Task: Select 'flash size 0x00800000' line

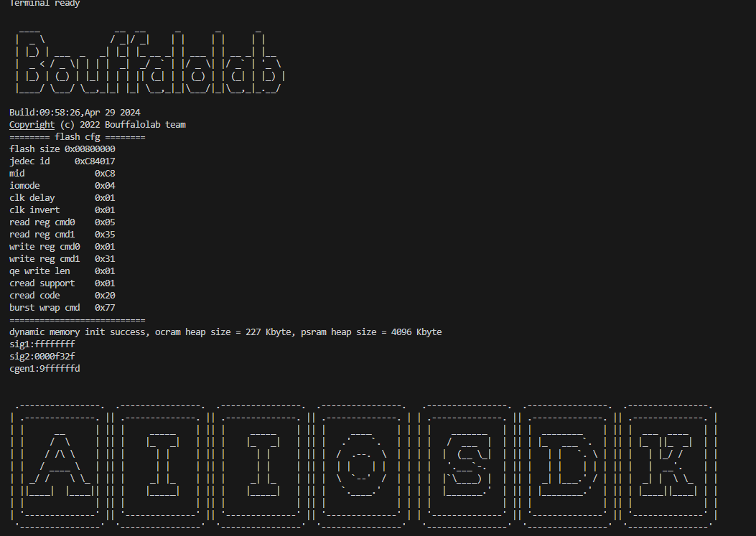Action: click(62, 149)
